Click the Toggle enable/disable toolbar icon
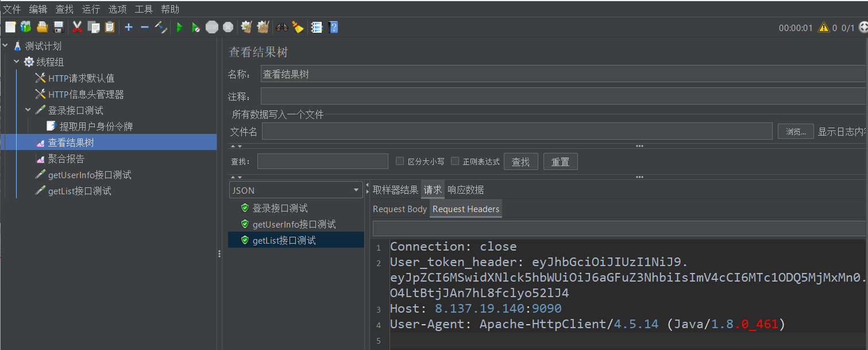This screenshot has height=350, width=868. [x=161, y=27]
